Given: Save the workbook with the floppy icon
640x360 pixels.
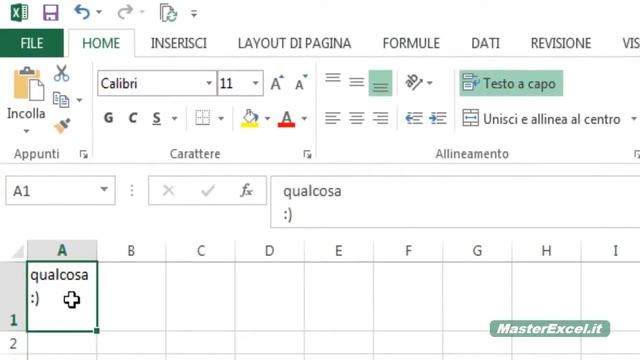Looking at the screenshot, I should click(51, 13).
